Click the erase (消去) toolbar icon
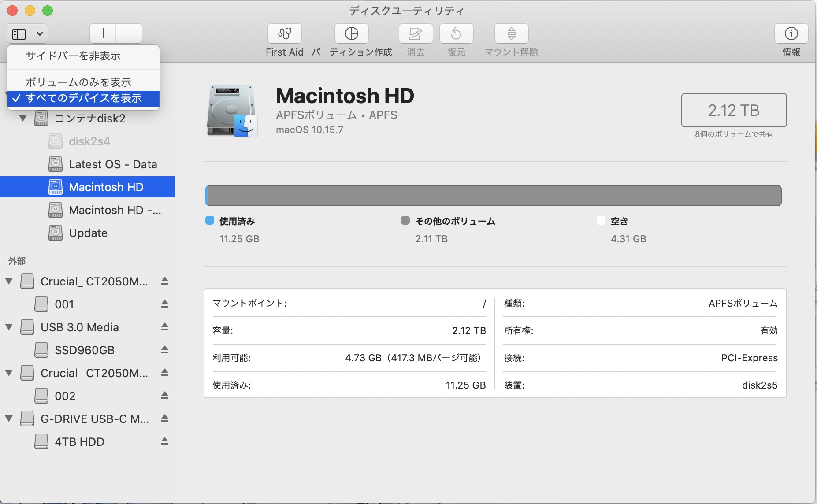The height and width of the screenshot is (504, 817). [416, 34]
